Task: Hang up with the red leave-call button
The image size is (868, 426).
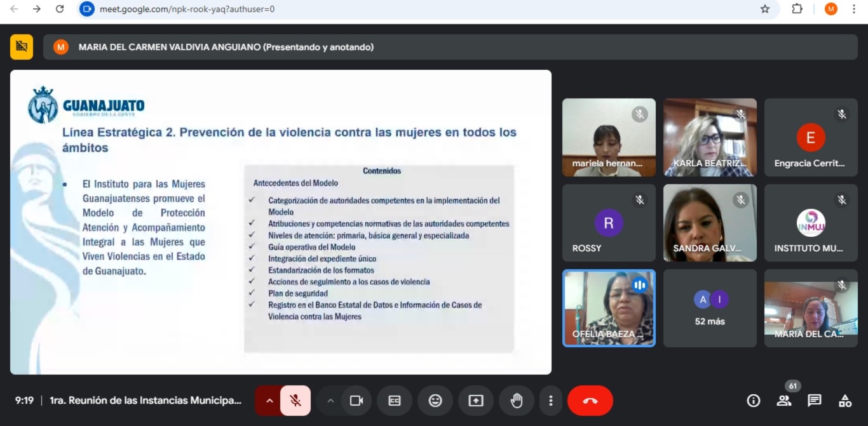Action: coord(590,401)
